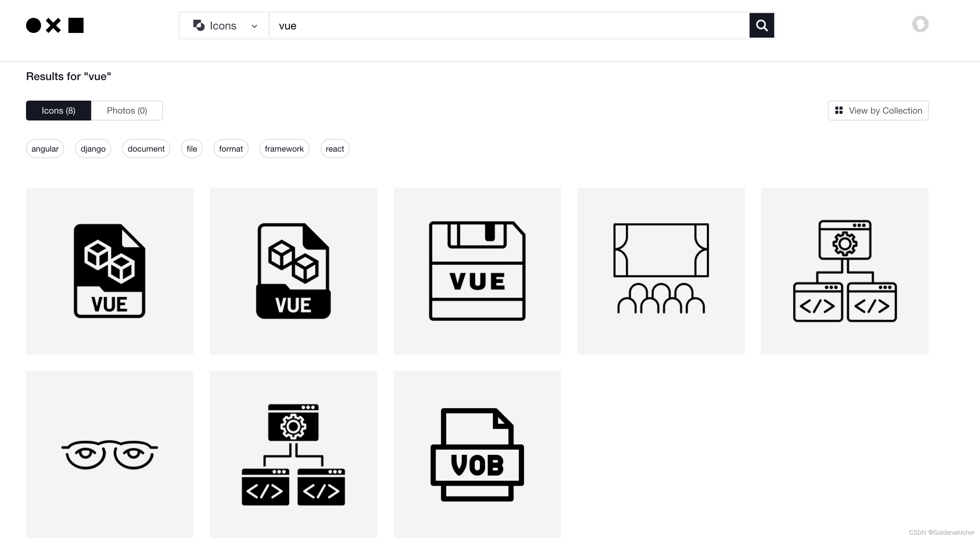Screen dimensions: 980x538
Task: Click the outline VUE file icon
Action: click(293, 270)
